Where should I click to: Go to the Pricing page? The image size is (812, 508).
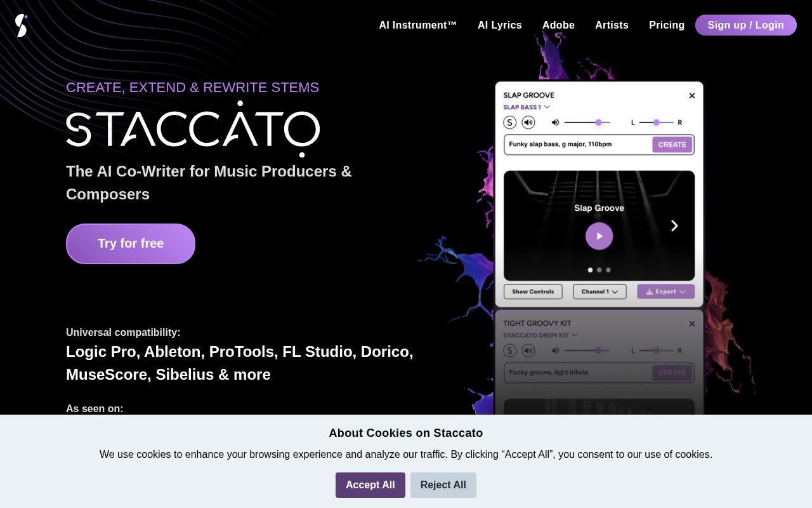click(667, 25)
